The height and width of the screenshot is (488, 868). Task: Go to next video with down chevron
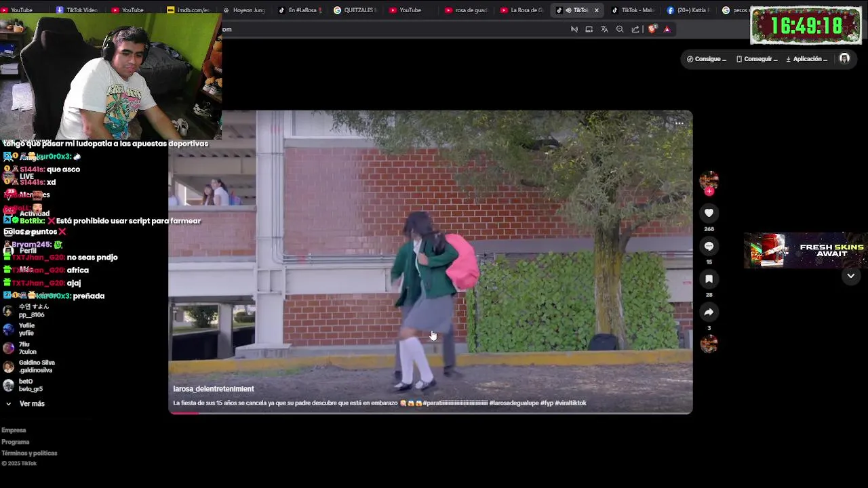[x=850, y=276]
